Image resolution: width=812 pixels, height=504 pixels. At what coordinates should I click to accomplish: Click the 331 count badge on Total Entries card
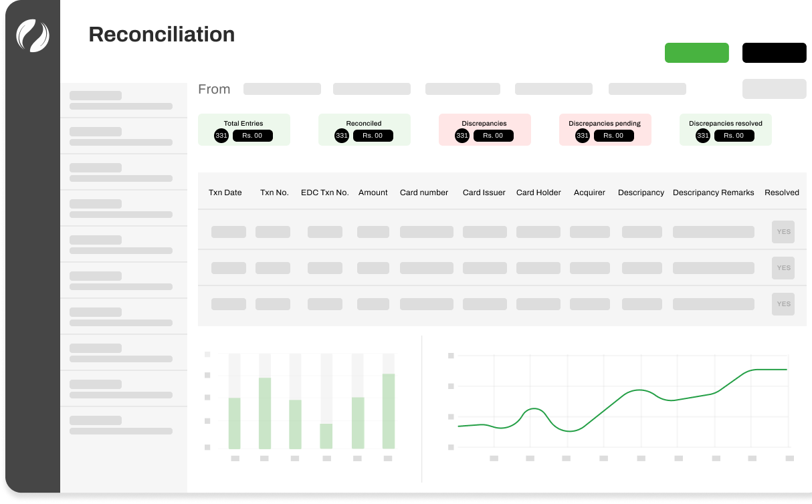(x=221, y=136)
